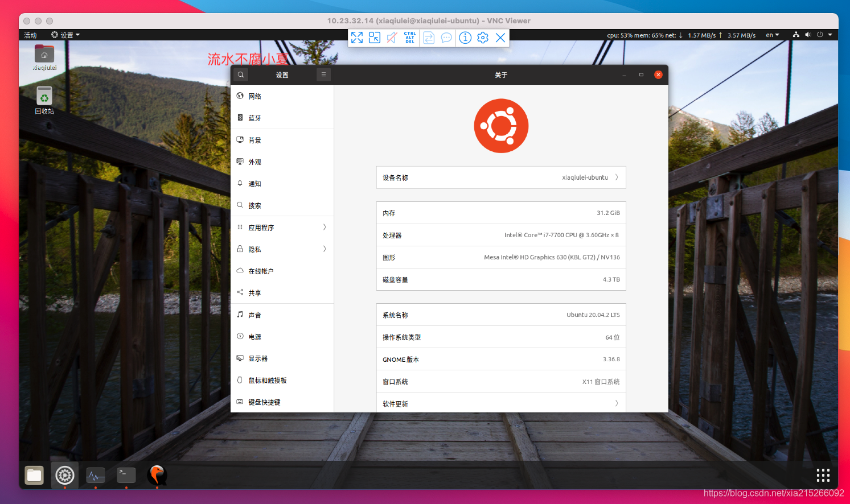The image size is (850, 504).
Task: Click 处理器 Intel Core i7-7700 value
Action: tap(561, 235)
